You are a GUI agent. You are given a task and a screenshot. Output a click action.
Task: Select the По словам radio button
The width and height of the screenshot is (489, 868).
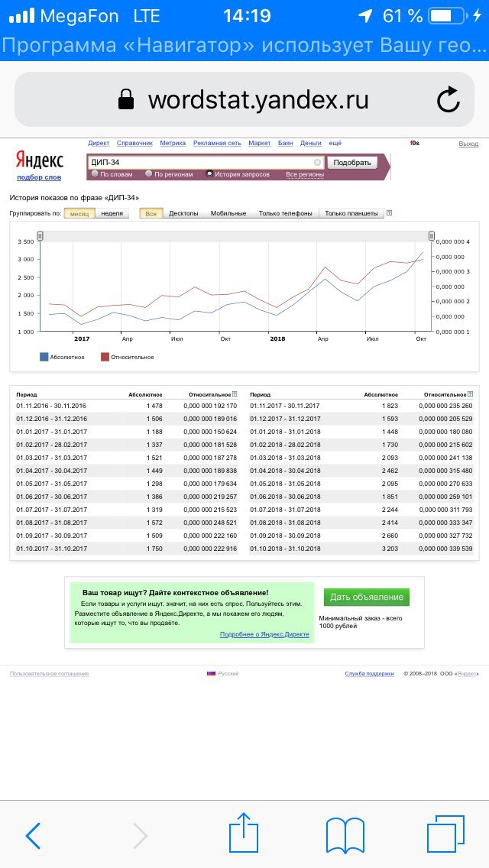pos(95,173)
